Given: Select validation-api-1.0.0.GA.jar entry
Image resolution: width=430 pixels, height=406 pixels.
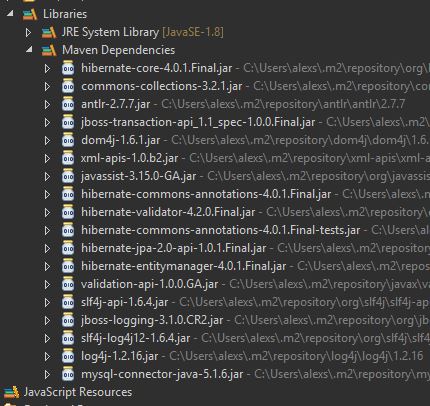Looking at the screenshot, I should (x=150, y=284).
